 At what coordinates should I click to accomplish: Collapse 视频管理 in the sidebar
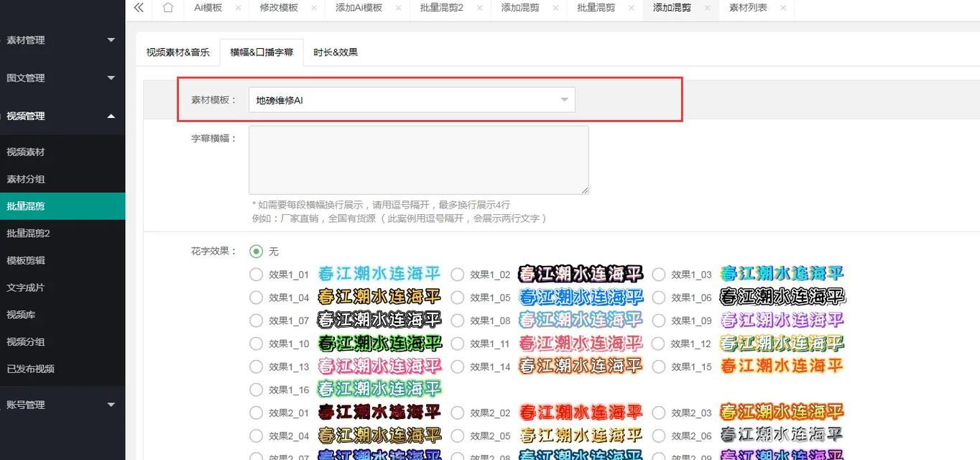[63, 116]
